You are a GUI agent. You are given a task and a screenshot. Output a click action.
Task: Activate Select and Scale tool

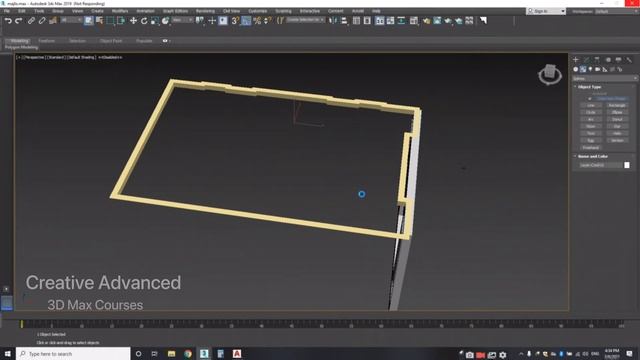[155, 21]
